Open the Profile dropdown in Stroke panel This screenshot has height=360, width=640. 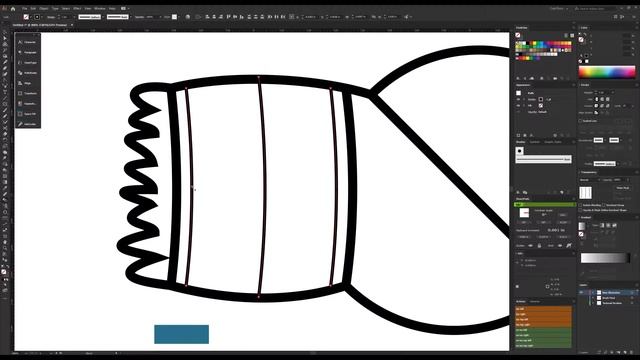tap(606, 163)
